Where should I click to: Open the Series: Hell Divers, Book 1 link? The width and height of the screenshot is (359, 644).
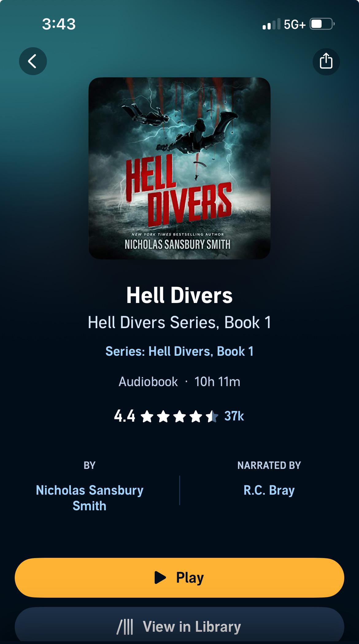[179, 351]
